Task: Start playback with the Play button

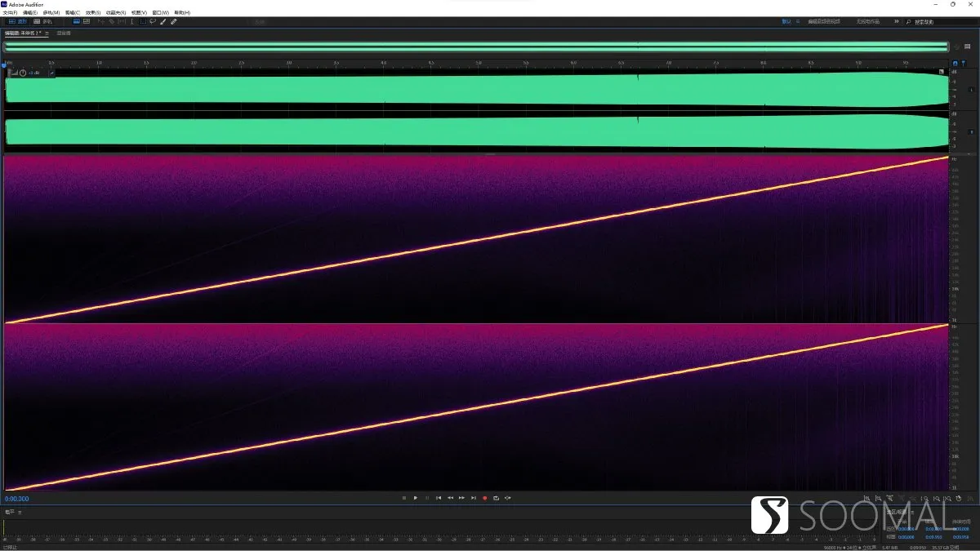Action: [x=415, y=498]
